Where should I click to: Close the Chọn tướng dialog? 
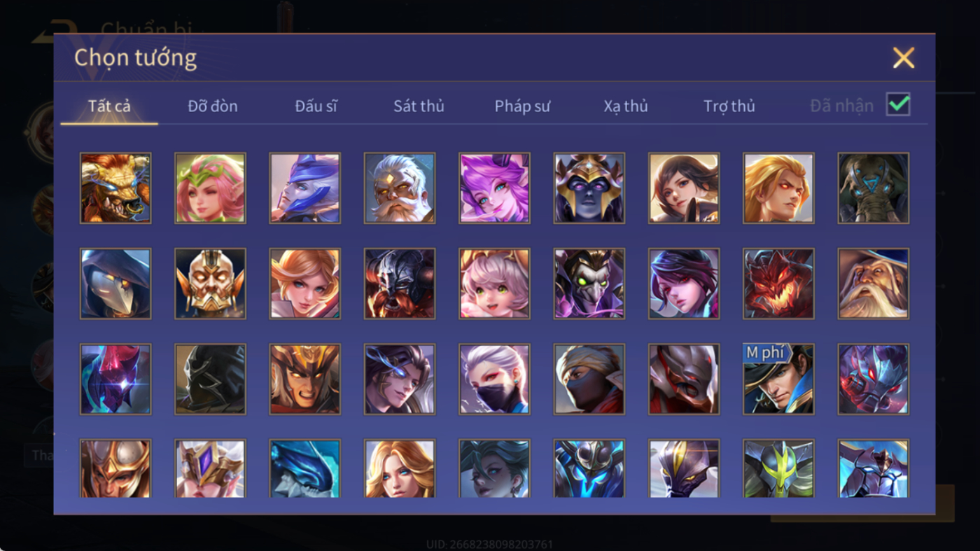(904, 57)
